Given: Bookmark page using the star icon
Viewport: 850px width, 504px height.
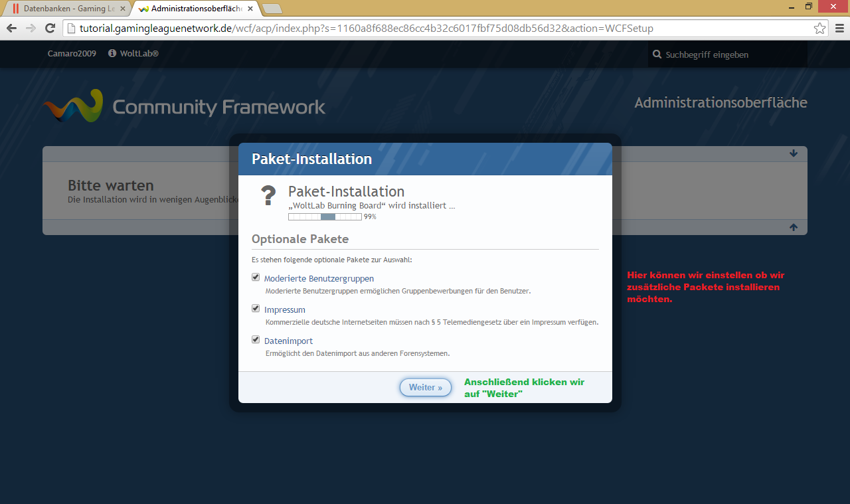Looking at the screenshot, I should (820, 29).
